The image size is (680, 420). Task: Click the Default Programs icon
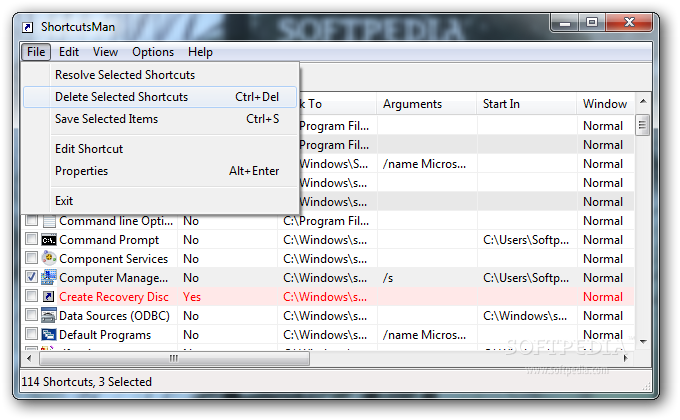point(49,335)
